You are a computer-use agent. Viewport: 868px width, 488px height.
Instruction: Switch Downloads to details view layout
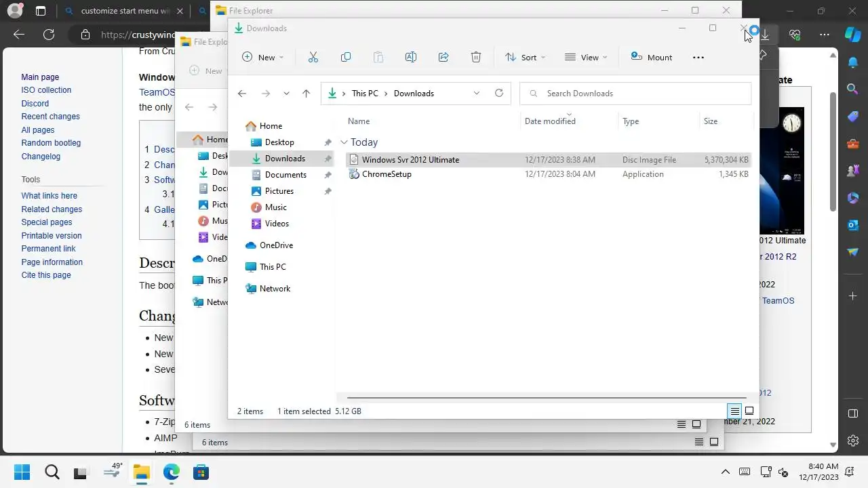pos(734,411)
